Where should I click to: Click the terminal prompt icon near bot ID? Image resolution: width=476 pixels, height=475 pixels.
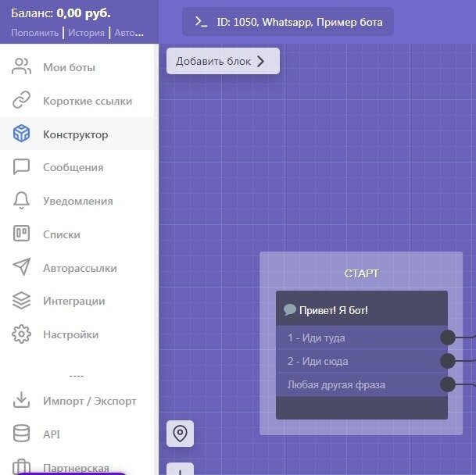(x=201, y=22)
